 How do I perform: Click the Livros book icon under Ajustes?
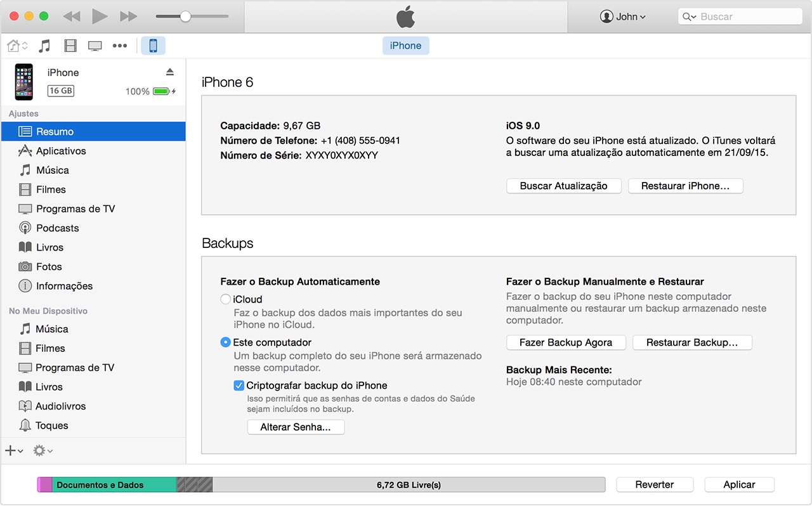tap(25, 247)
